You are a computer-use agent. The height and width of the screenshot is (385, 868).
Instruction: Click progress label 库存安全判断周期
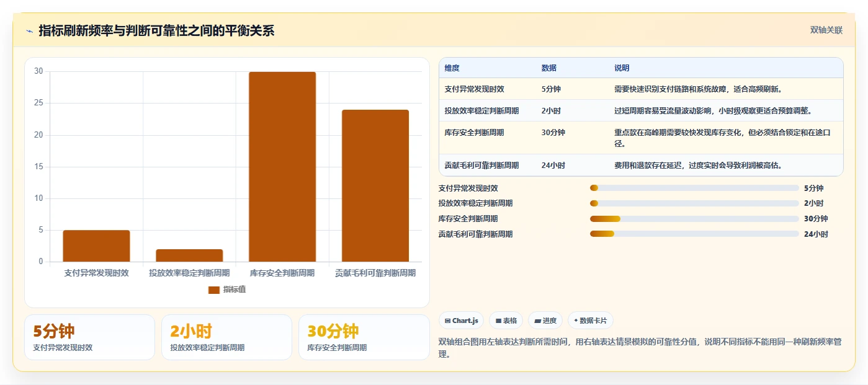(x=468, y=219)
